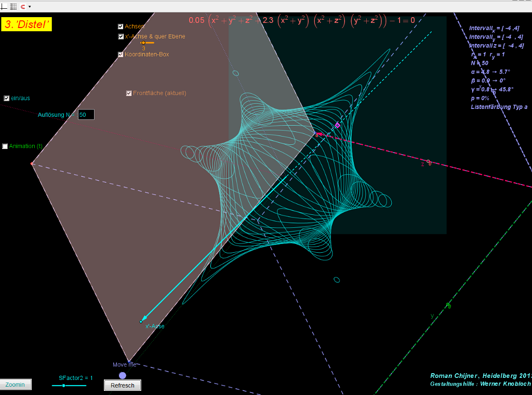Click the red magnet point capturing icon
Screen dimensions: 532x395
coord(23,6)
